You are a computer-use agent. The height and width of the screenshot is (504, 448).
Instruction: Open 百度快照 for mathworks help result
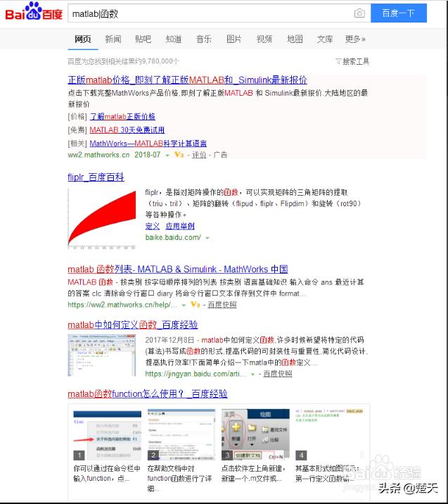[x=222, y=304]
